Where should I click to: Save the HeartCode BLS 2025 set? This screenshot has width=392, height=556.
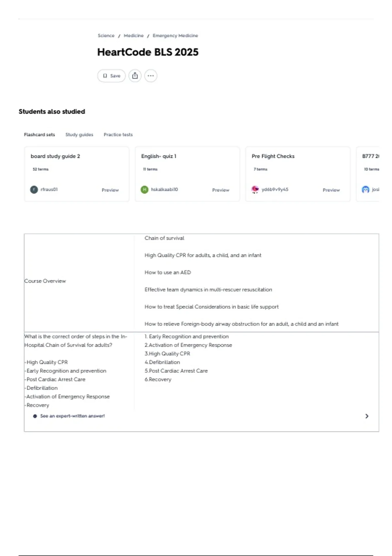(111, 76)
